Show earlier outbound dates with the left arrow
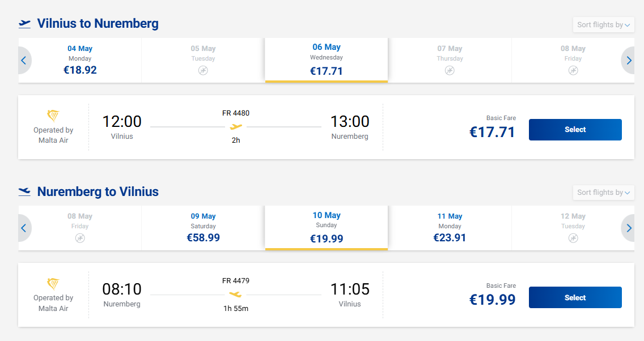 pyautogui.click(x=24, y=61)
